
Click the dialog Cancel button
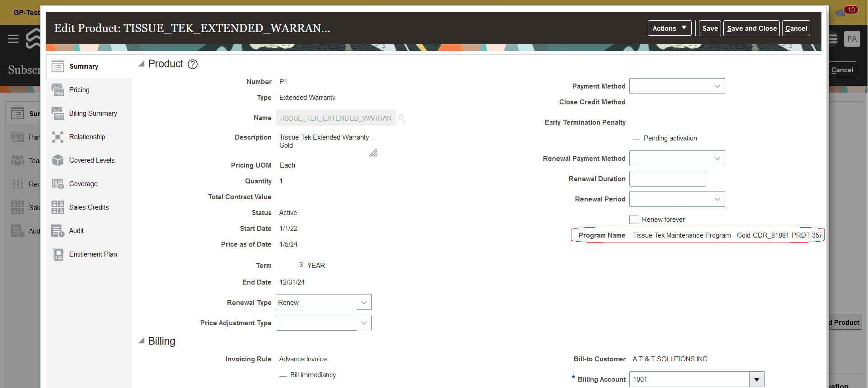[x=796, y=28]
